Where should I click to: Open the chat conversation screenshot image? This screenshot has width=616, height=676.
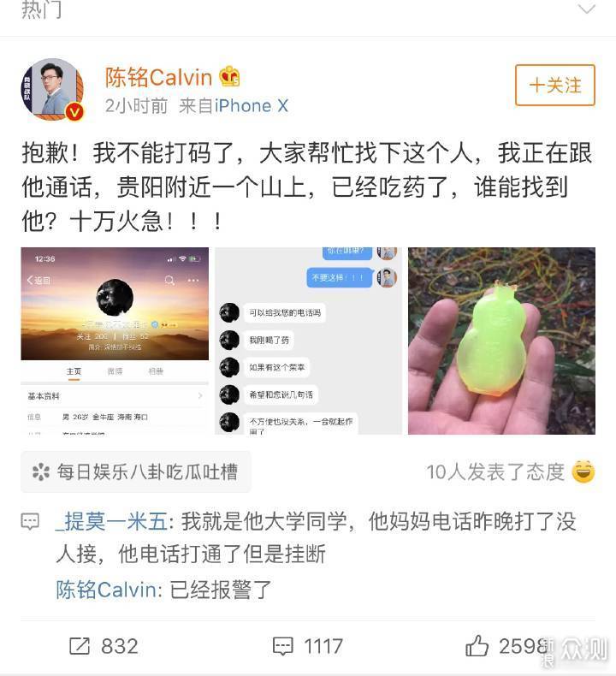pyautogui.click(x=308, y=341)
